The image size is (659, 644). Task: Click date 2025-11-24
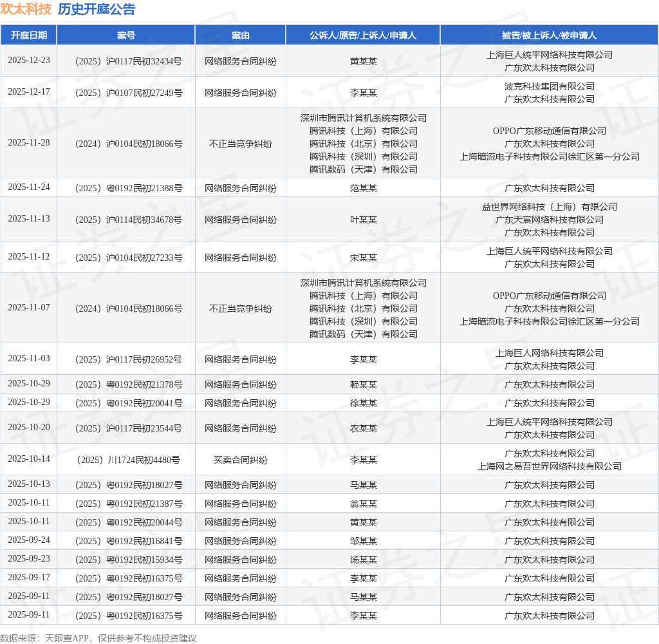[29, 187]
